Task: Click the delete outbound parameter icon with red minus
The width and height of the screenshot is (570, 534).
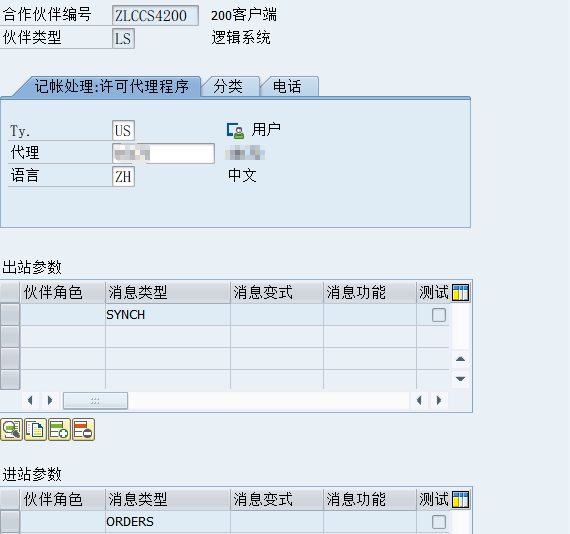Action: (83, 429)
